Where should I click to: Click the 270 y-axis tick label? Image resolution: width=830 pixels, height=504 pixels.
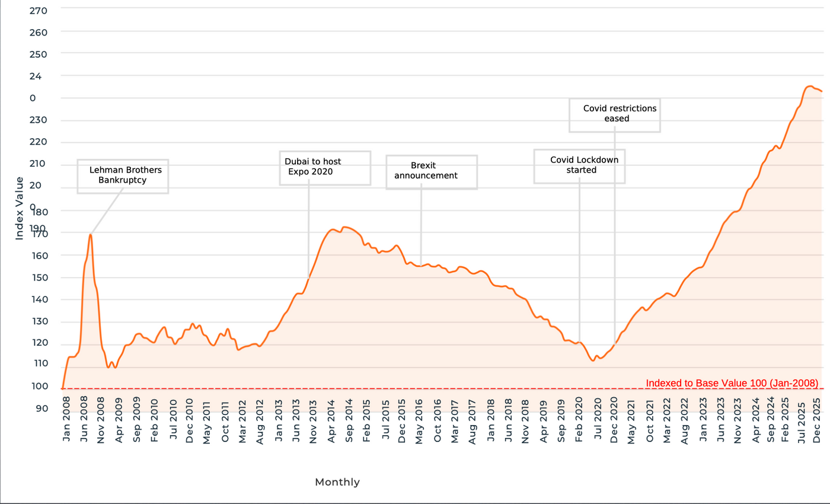38,11
